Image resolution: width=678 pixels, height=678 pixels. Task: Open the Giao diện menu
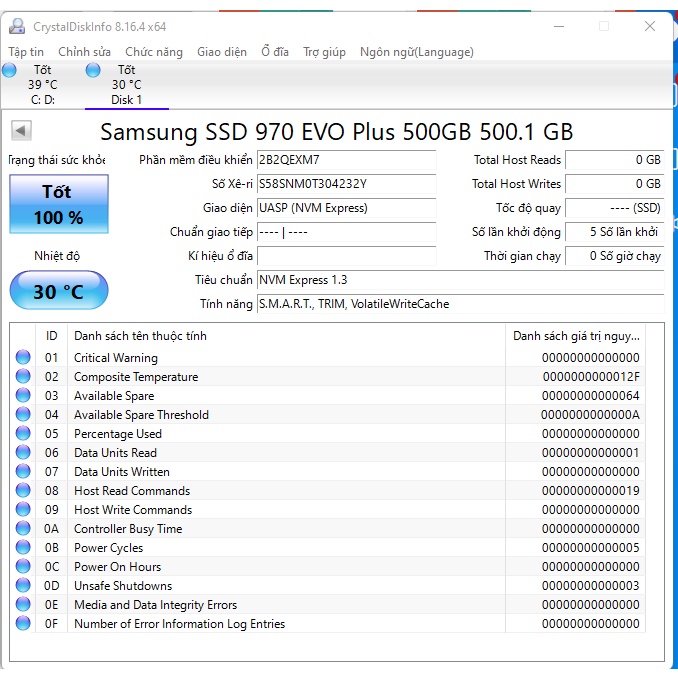click(222, 52)
